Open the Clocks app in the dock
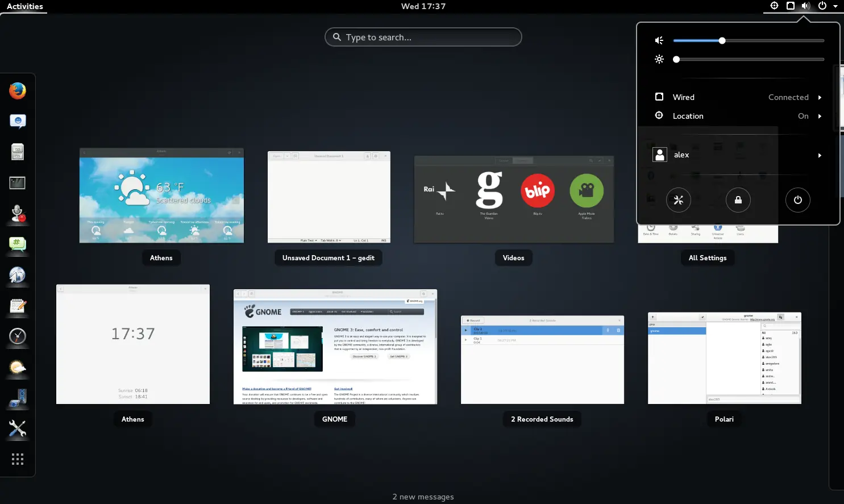The height and width of the screenshot is (504, 844). (18, 336)
